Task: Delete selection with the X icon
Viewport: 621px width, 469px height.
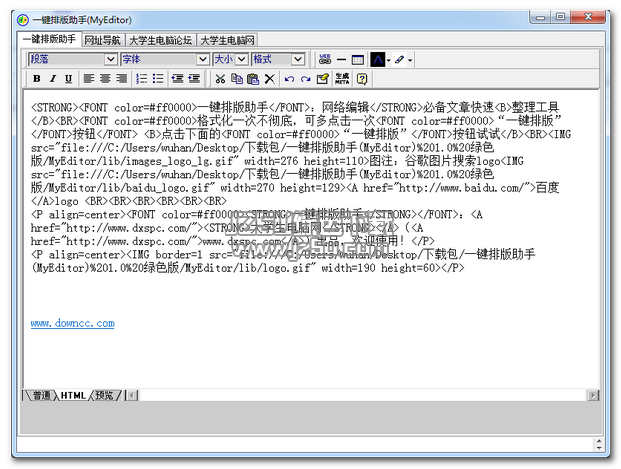Action: click(270, 79)
